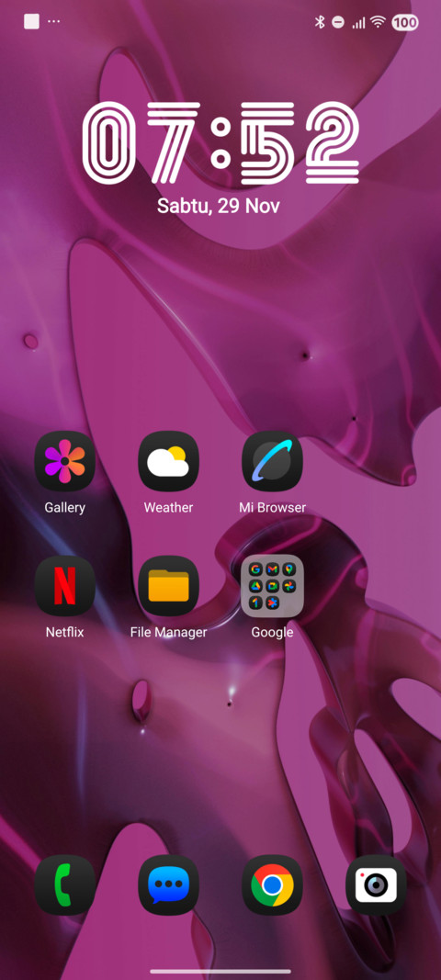This screenshot has width=441, height=980.
Task: Open the Camera app in dock
Action: coord(376,885)
